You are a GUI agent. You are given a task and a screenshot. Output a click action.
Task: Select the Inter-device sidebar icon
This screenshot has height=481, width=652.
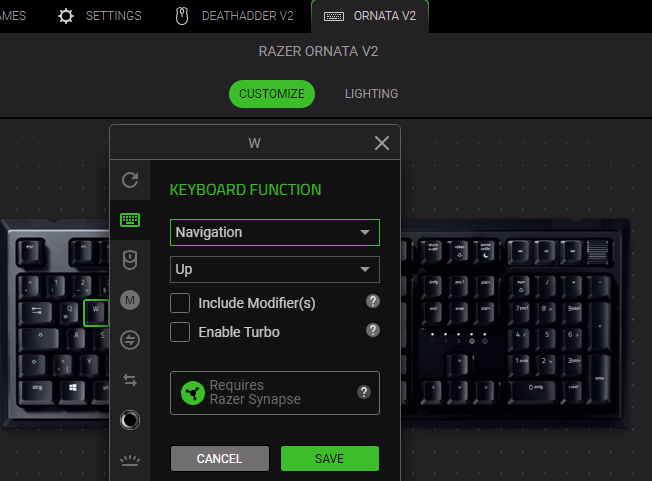point(129,340)
